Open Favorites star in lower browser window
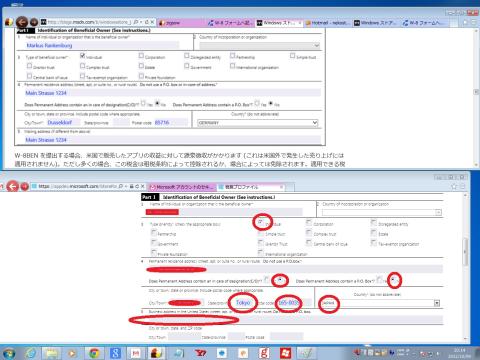This screenshot has height=360, width=480. (454, 186)
